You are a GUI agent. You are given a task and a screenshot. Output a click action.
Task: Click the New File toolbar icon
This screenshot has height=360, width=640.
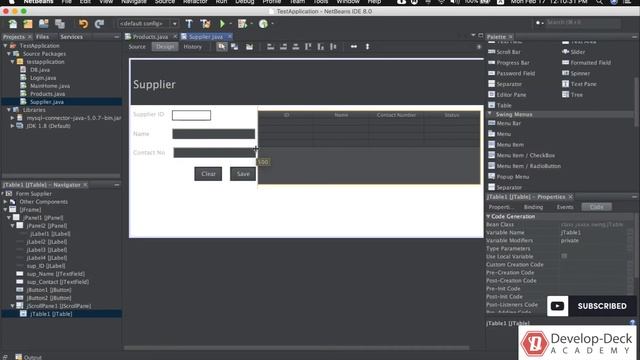point(13,24)
